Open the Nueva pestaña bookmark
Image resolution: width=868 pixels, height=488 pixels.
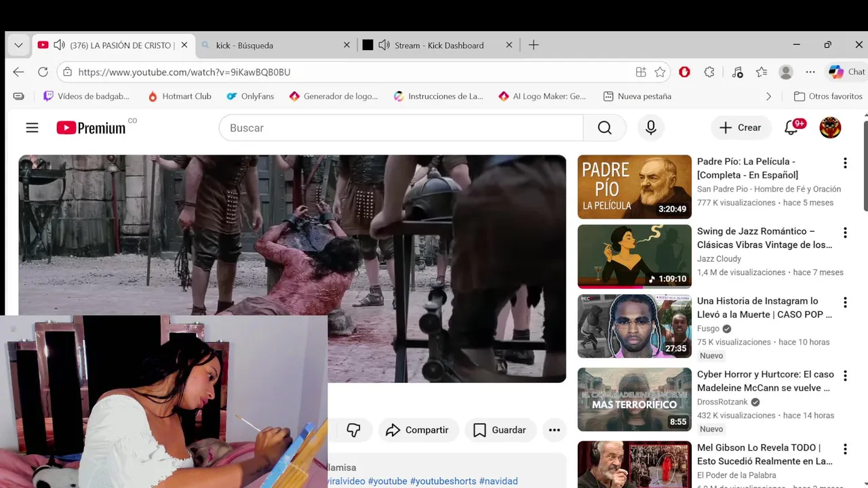pyautogui.click(x=637, y=96)
